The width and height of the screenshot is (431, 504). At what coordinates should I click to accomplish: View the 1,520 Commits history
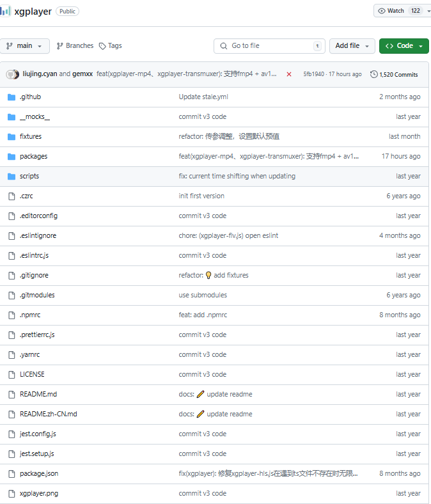[x=394, y=75]
